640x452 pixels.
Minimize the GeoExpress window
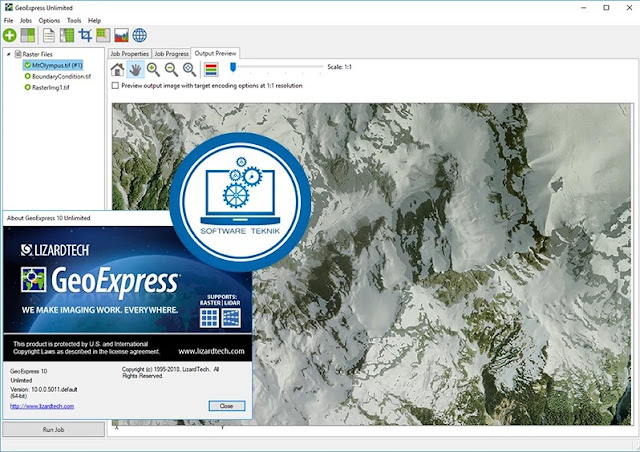[584, 8]
